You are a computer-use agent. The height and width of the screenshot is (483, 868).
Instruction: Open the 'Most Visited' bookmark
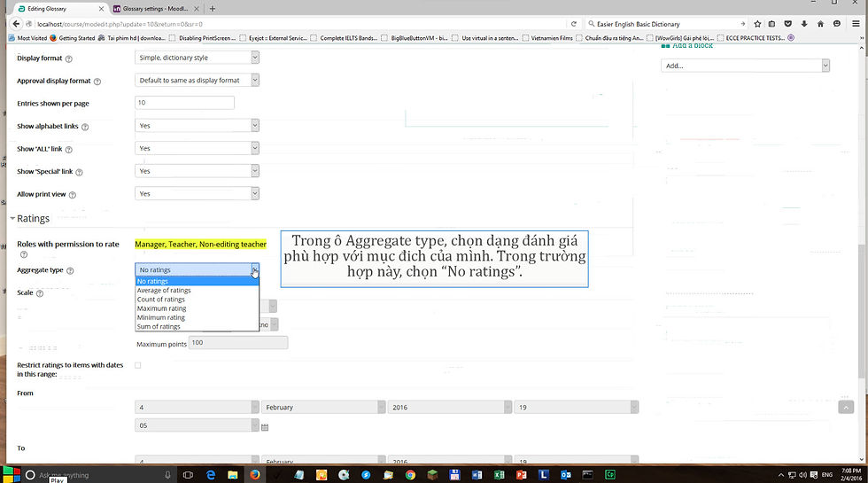(27, 38)
